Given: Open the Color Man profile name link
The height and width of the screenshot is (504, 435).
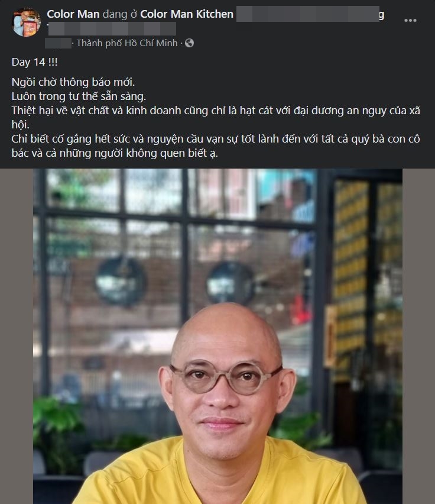Looking at the screenshot, I should [x=73, y=14].
